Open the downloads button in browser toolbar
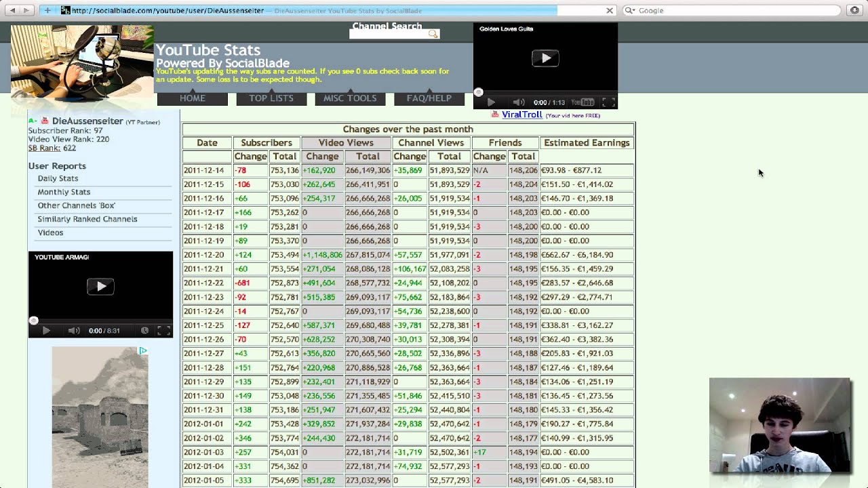This screenshot has width=868, height=488. click(854, 10)
